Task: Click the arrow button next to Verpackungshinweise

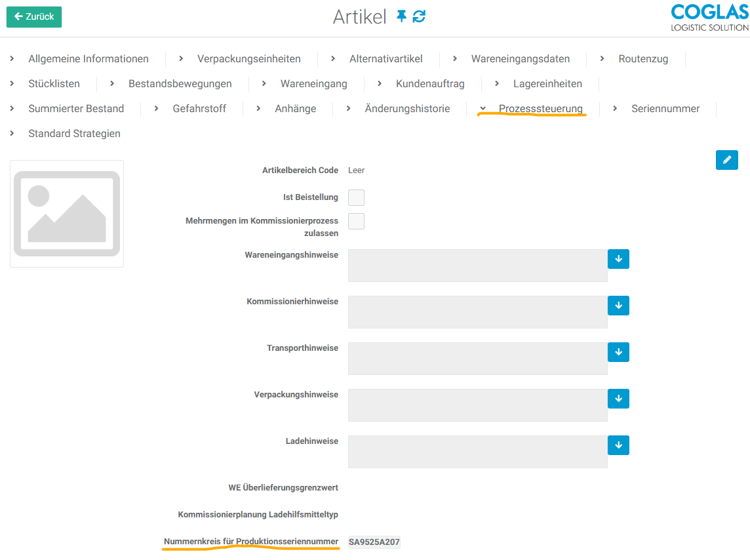Action: (x=618, y=399)
